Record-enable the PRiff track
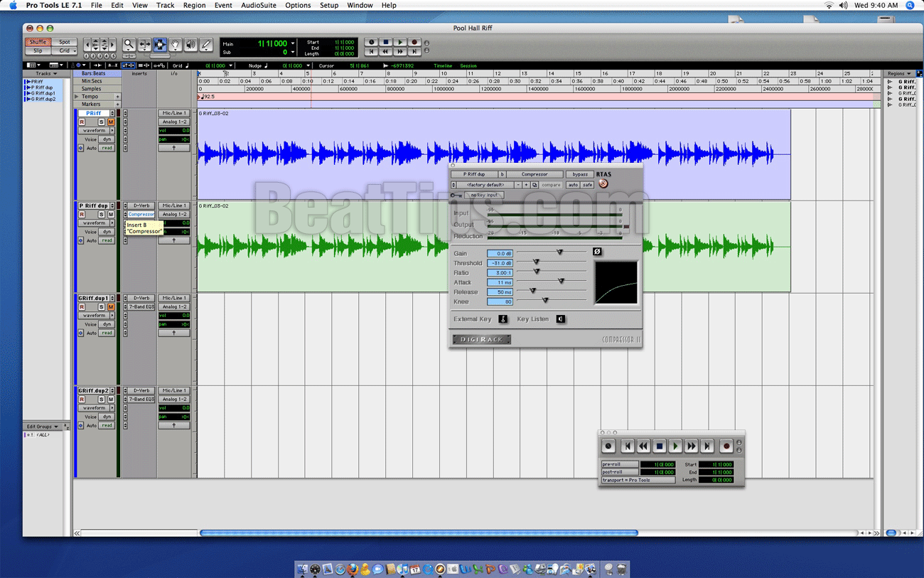Screen dimensions: 924x578 click(x=82, y=122)
